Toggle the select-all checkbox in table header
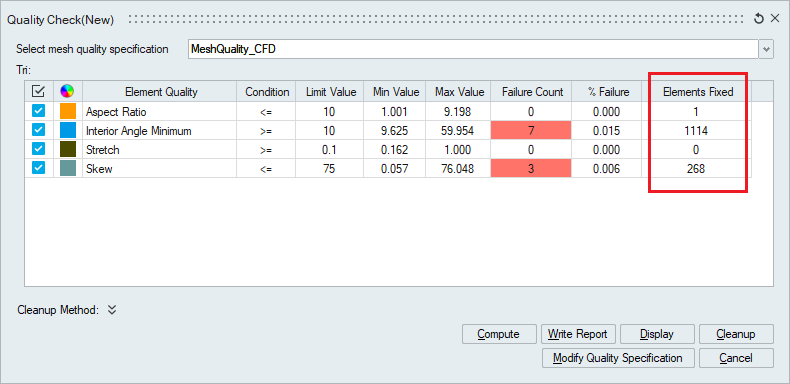 (x=38, y=91)
